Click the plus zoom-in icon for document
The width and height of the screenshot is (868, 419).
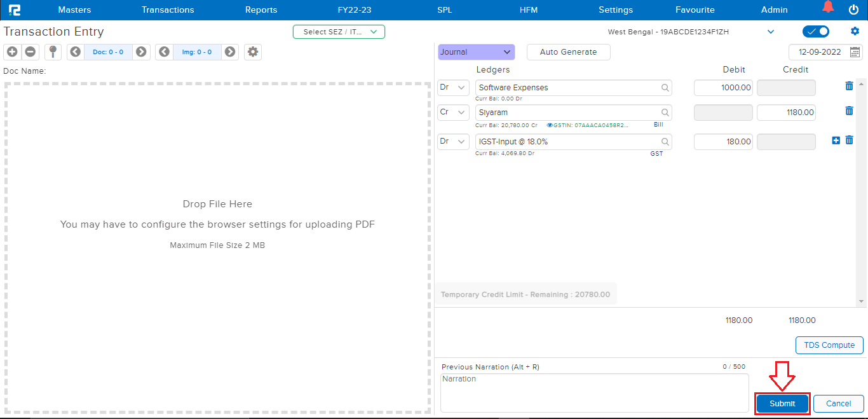12,52
